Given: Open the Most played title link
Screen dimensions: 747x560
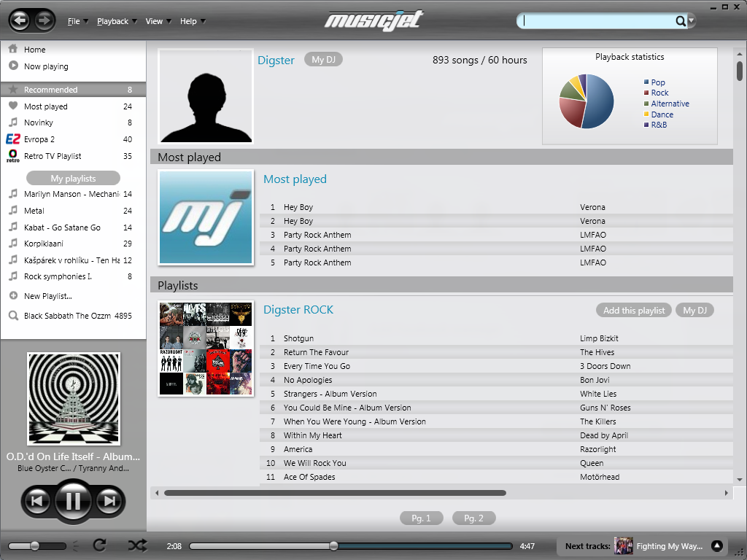Looking at the screenshot, I should [295, 179].
